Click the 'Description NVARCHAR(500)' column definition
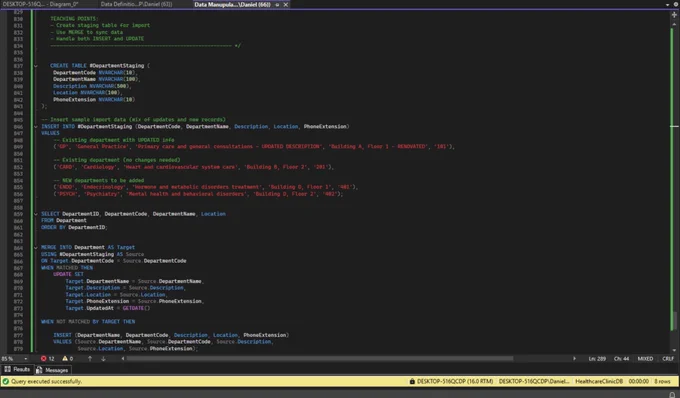 pyautogui.click(x=92, y=86)
